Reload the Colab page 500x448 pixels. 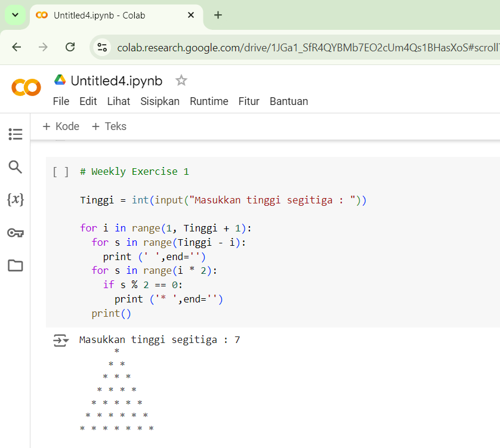click(70, 47)
